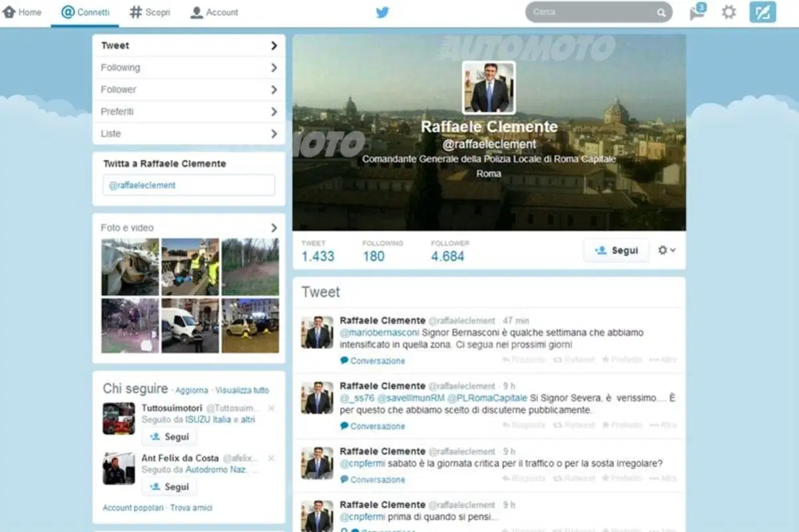The height and width of the screenshot is (532, 799).
Task: Click the Cerca search field
Action: tap(599, 12)
